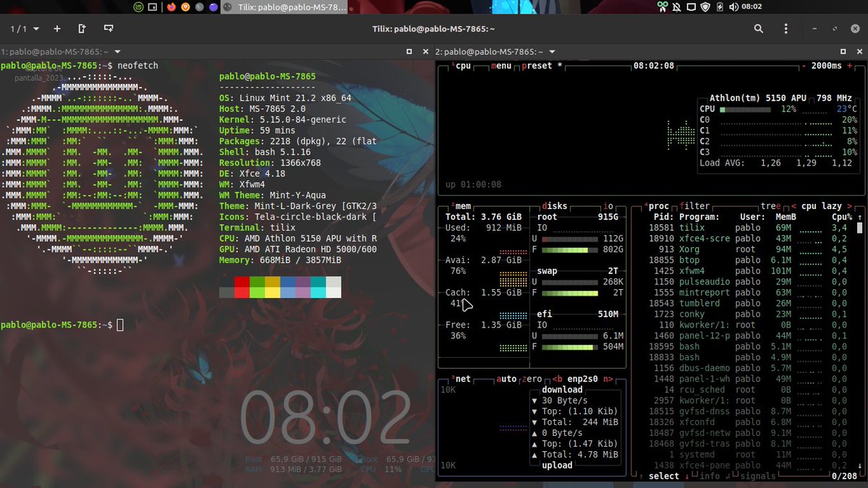Click info at the bottom of btop
Image resolution: width=868 pixels, height=488 pixels.
click(709, 476)
